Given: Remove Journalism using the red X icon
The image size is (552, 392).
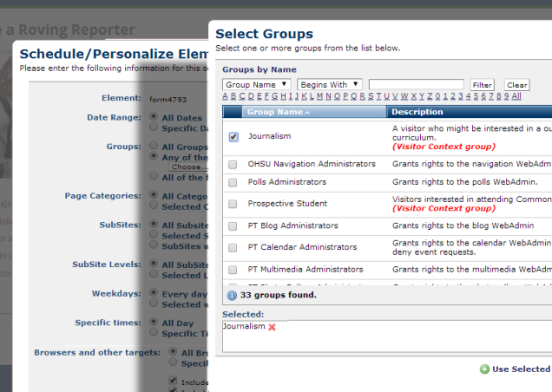Looking at the screenshot, I should click(x=272, y=327).
